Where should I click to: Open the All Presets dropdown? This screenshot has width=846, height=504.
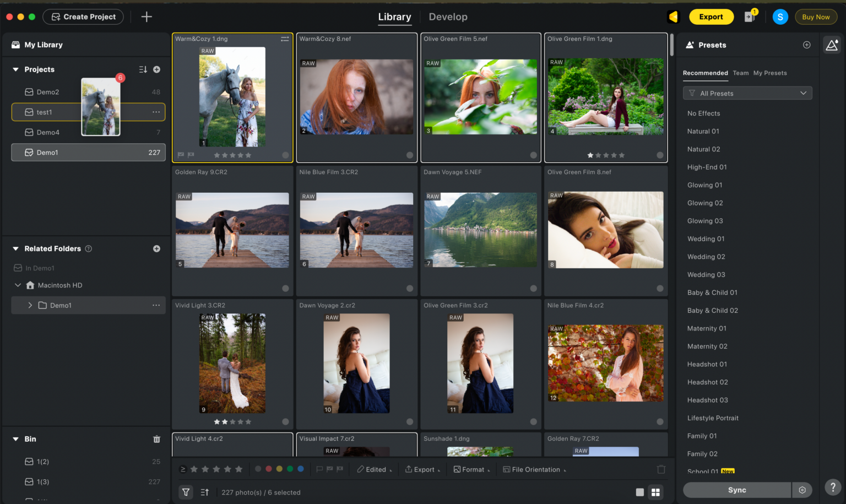point(747,93)
